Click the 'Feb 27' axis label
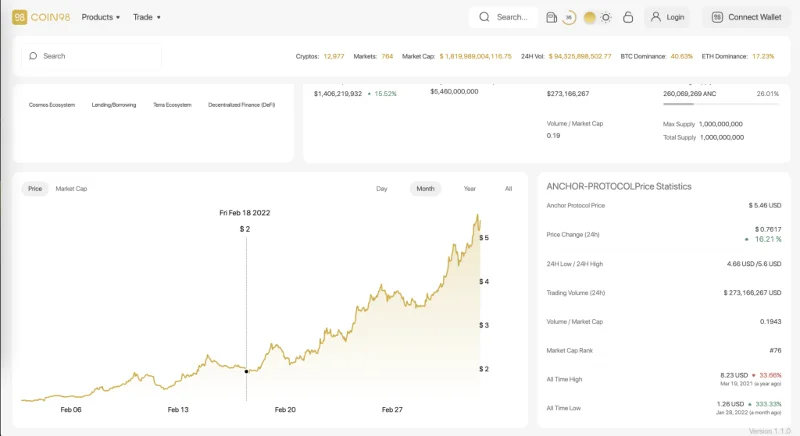800x436 pixels. [x=392, y=409]
